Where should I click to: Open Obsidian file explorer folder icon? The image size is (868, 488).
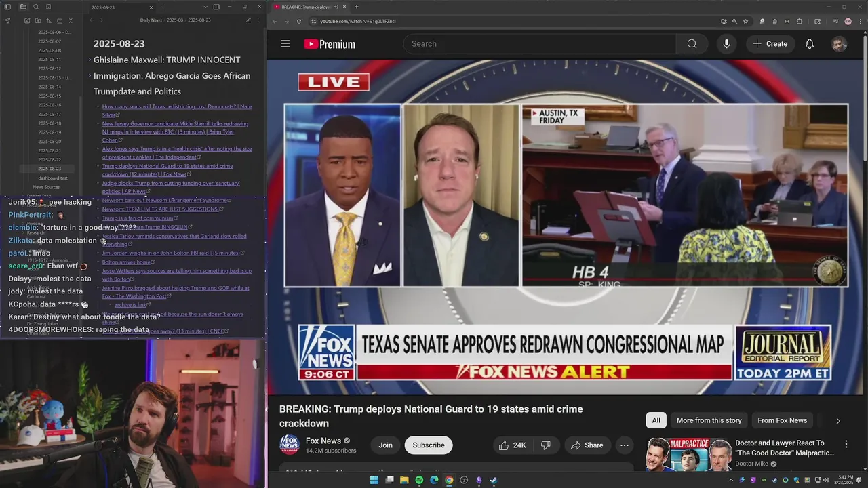click(x=23, y=7)
